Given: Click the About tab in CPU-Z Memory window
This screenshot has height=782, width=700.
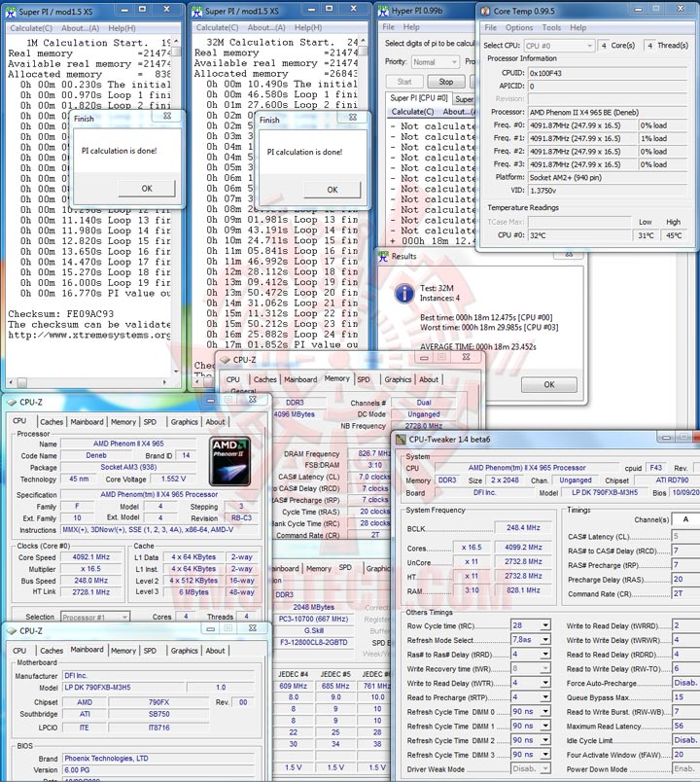Looking at the screenshot, I should pos(429,379).
